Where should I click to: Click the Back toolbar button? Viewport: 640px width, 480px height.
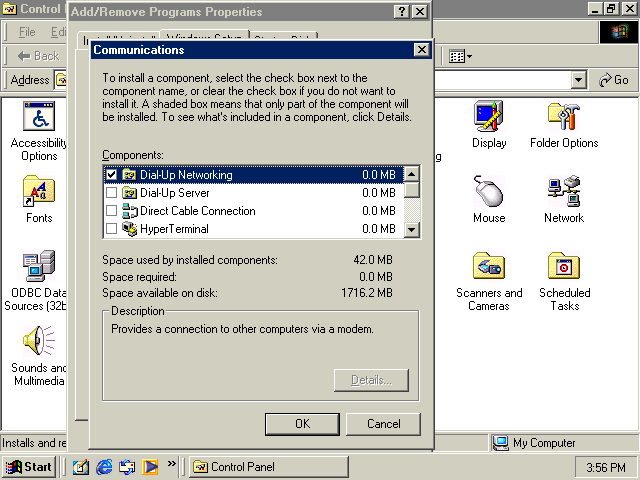pos(38,56)
